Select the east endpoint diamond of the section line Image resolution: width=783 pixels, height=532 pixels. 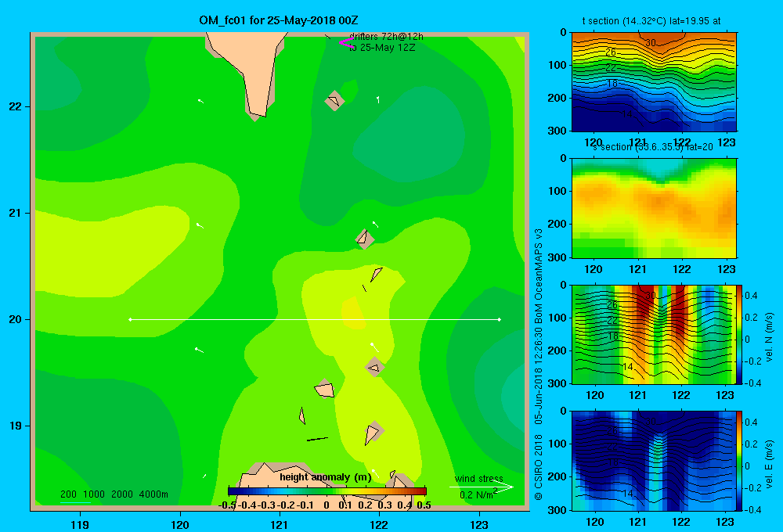500,319
